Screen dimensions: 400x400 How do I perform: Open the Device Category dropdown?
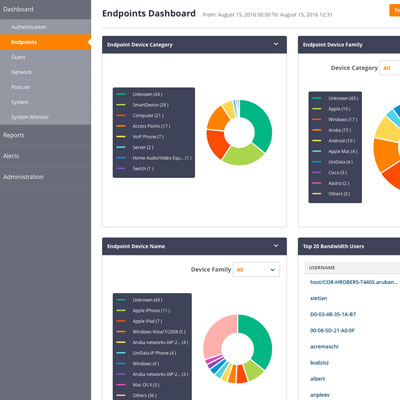(390, 68)
